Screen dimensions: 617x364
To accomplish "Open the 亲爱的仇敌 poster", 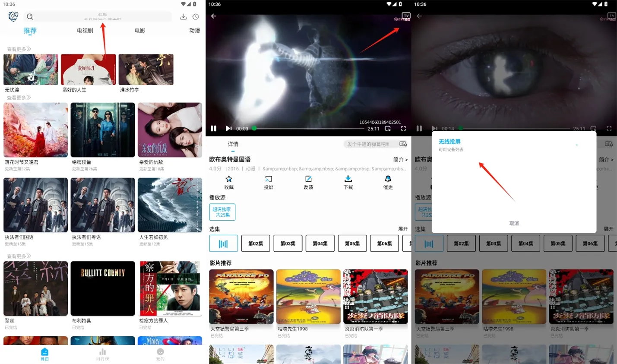I will pos(170,130).
